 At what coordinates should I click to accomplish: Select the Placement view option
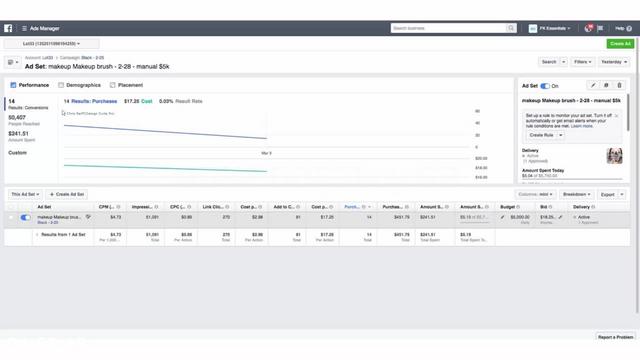(x=127, y=85)
